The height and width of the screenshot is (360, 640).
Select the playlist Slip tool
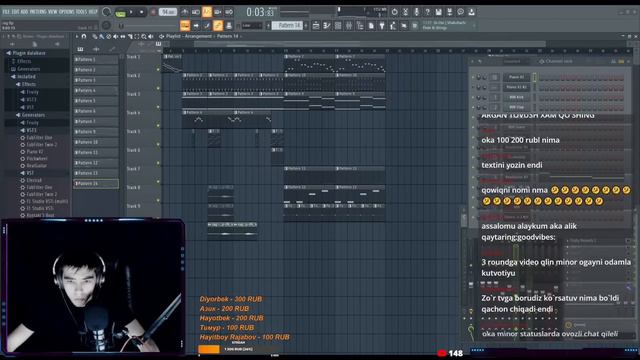[123, 36]
